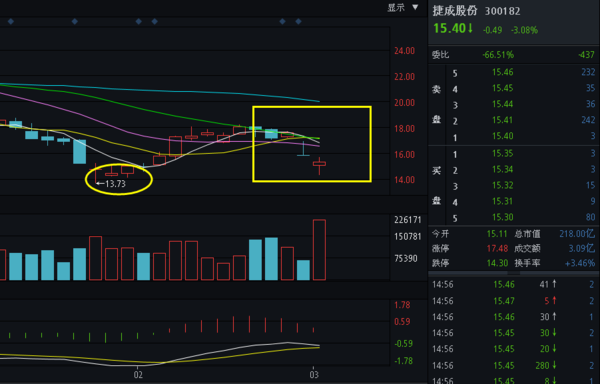
Task: Click the first diamond event marker
Action: coord(11,21)
